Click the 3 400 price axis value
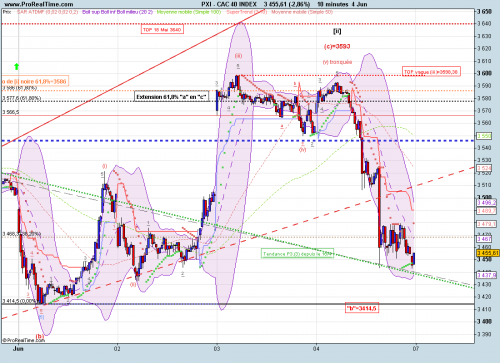Viewport: 500px width, 363px height. [484, 321]
